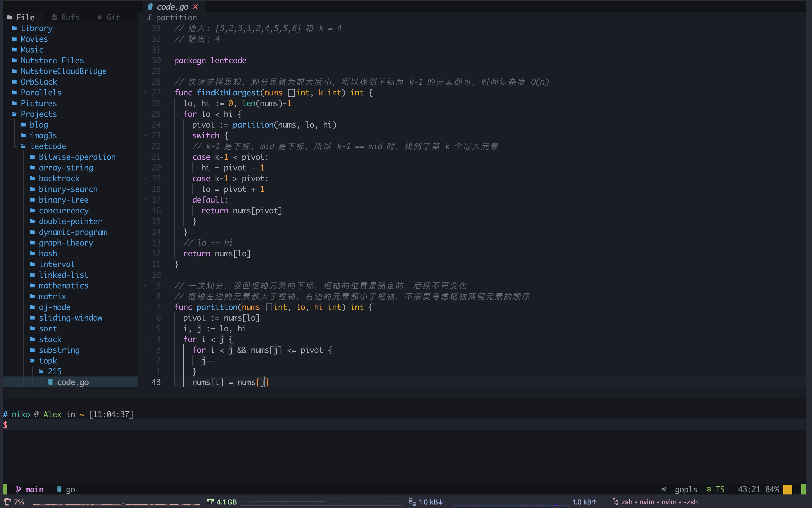Click the CPU 7% usage icon

(x=7, y=502)
